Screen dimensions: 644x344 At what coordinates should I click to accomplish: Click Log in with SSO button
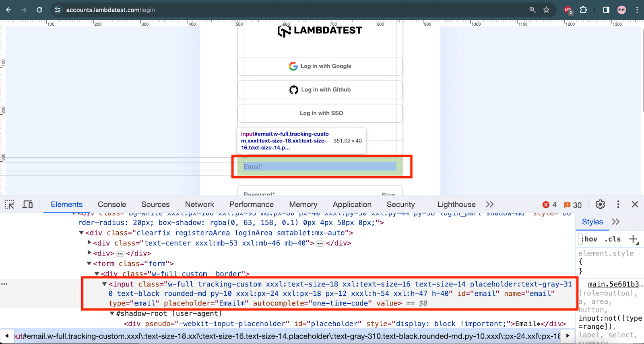coord(320,113)
